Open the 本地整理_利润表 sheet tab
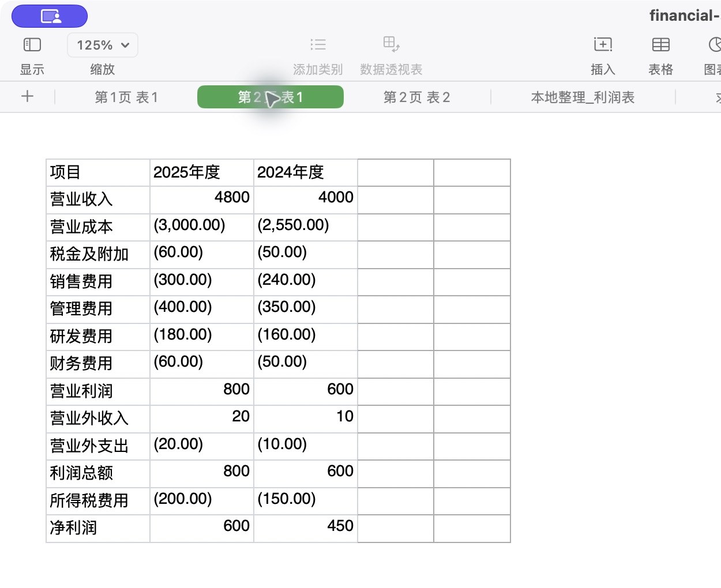Screen dimensions: 721x588 point(583,97)
